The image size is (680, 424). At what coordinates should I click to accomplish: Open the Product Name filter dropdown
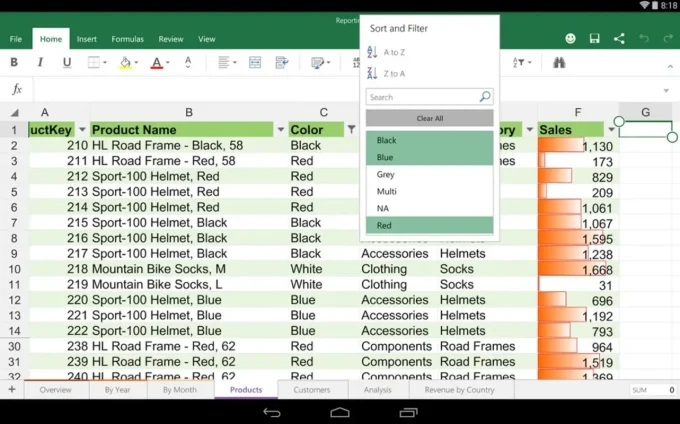[x=279, y=130]
